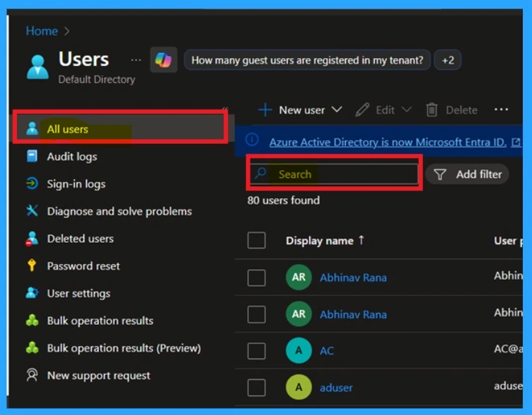Viewport: 532px width, 415px height.
Task: Click the "Default Directory" subtitle text
Action: tap(97, 79)
